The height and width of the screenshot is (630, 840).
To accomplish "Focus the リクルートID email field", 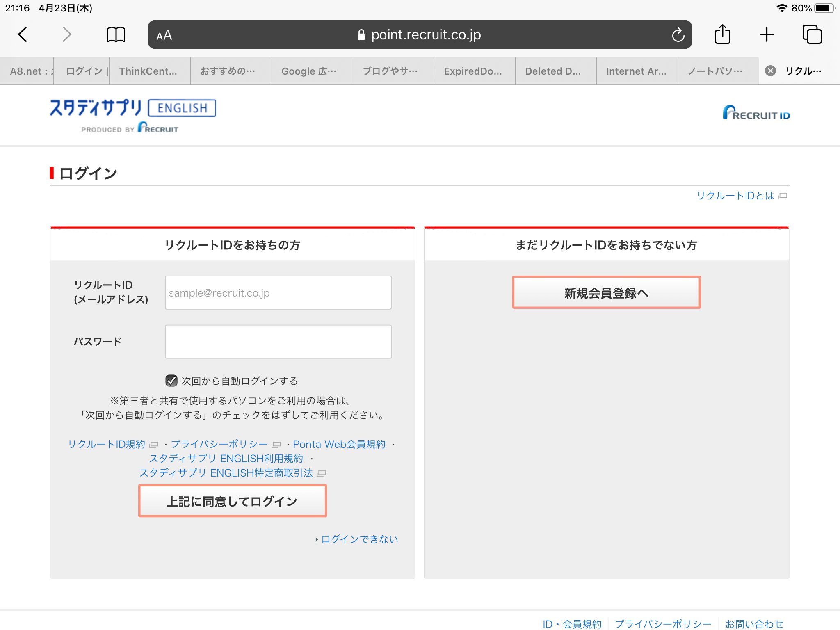I will (278, 293).
